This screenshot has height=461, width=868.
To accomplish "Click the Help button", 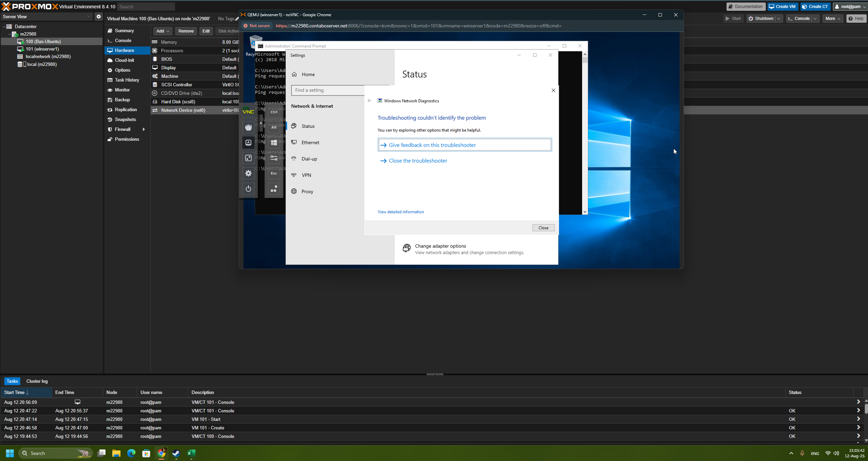I will pos(856,19).
